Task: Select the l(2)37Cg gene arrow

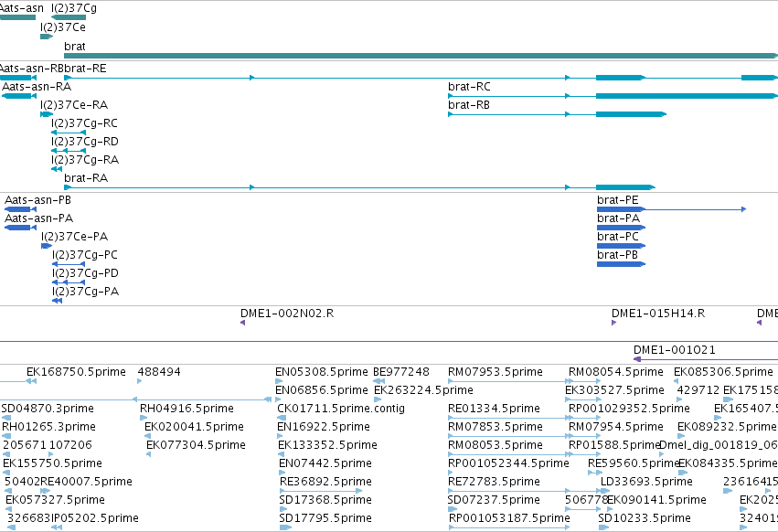Action: [x=69, y=17]
